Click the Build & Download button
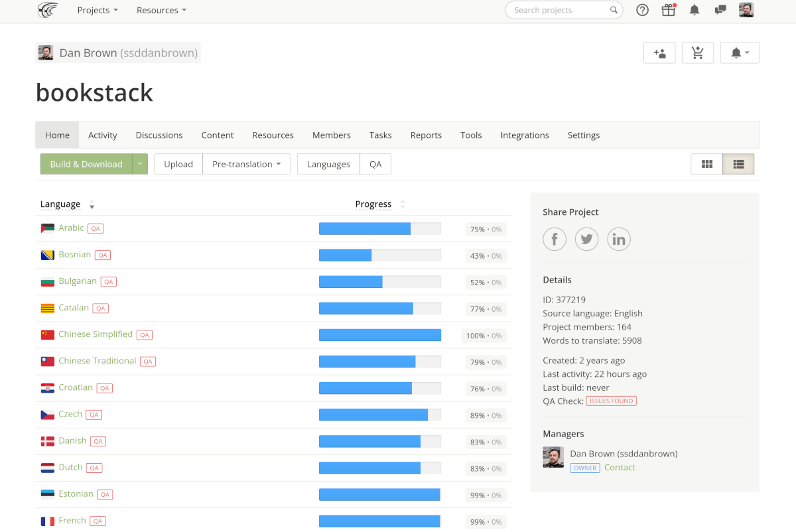This screenshot has width=796, height=532. point(86,164)
